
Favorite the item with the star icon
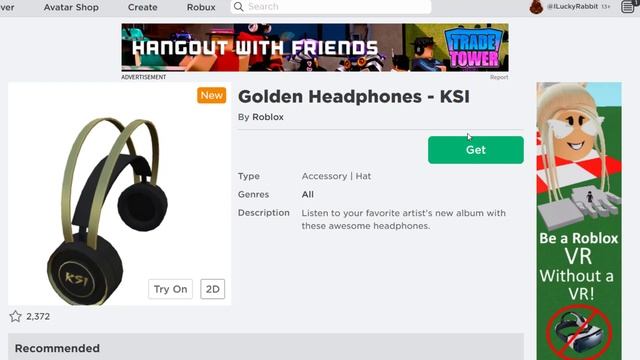[x=16, y=316]
